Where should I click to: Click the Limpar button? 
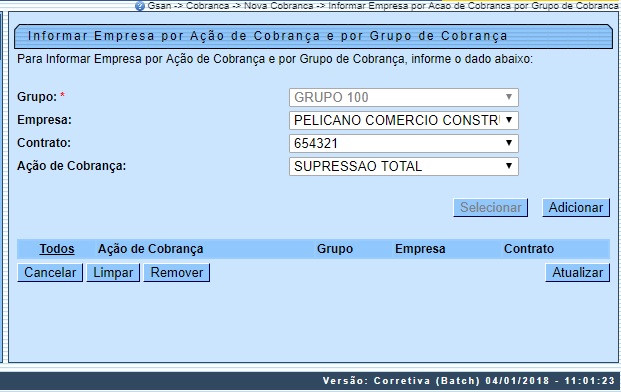click(x=113, y=272)
